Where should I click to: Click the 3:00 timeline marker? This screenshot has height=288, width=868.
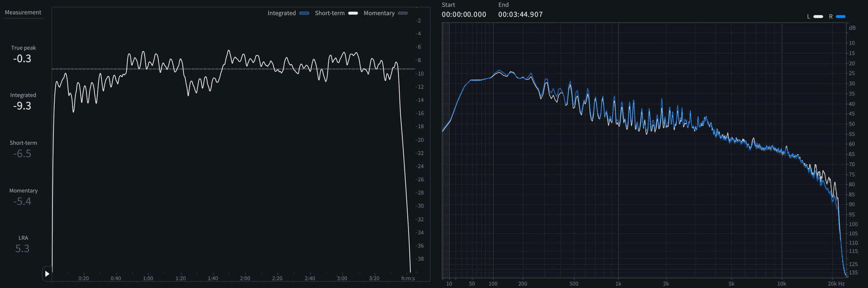click(x=342, y=278)
